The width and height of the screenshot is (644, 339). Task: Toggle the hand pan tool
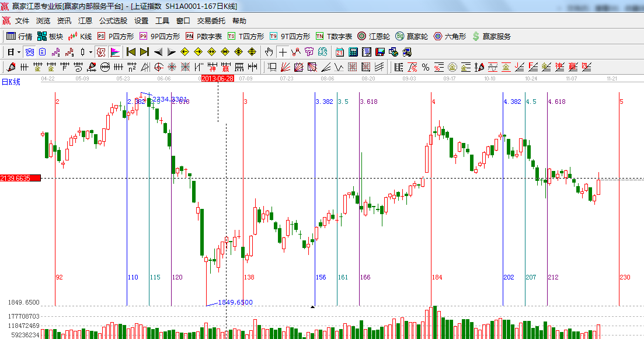(x=269, y=52)
